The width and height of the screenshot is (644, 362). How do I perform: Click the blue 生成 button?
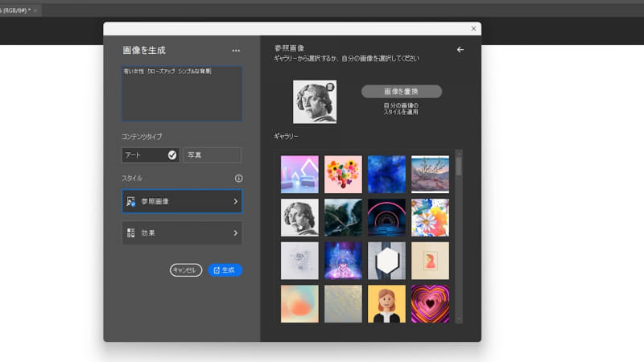(225, 270)
